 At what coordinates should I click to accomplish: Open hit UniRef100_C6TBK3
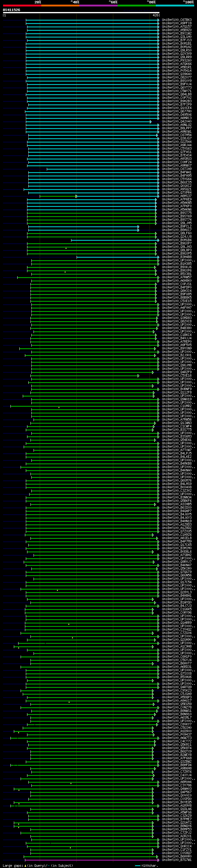177,20
